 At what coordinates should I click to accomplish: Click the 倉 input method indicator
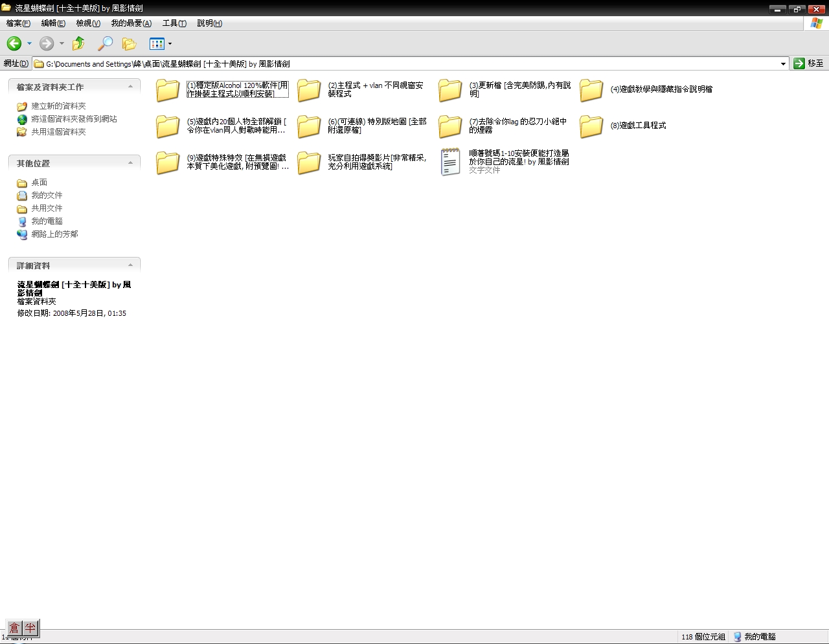tap(14, 628)
